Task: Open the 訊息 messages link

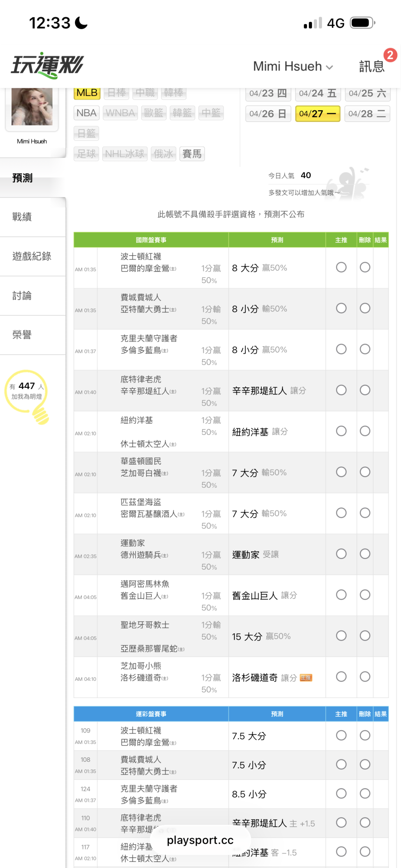Action: 371,66
